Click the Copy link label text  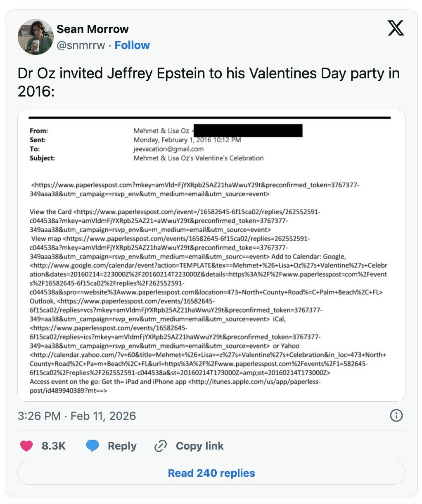point(199,446)
